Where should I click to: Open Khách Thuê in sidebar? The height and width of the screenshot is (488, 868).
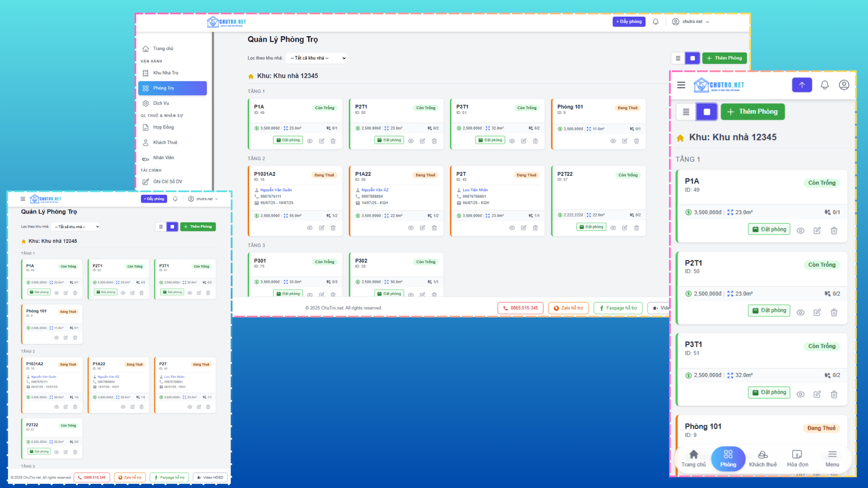(173, 142)
